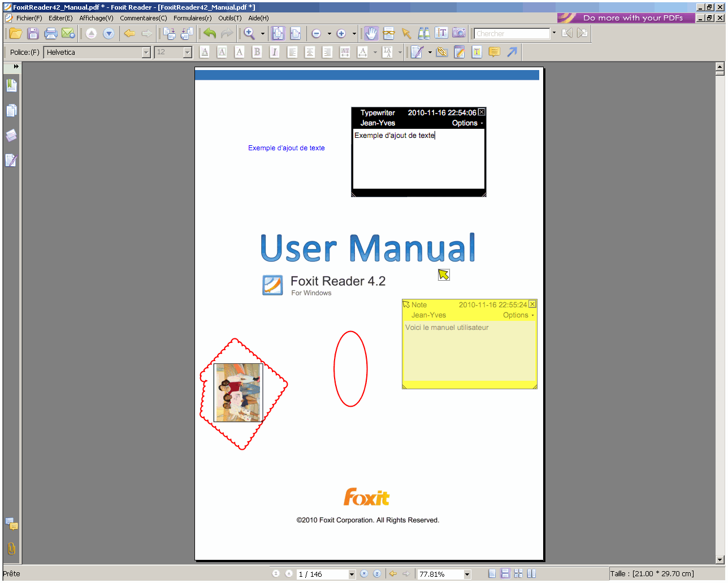Viewport: 728px width, 583px height.
Task: Toggle Italic text formatting
Action: [275, 52]
